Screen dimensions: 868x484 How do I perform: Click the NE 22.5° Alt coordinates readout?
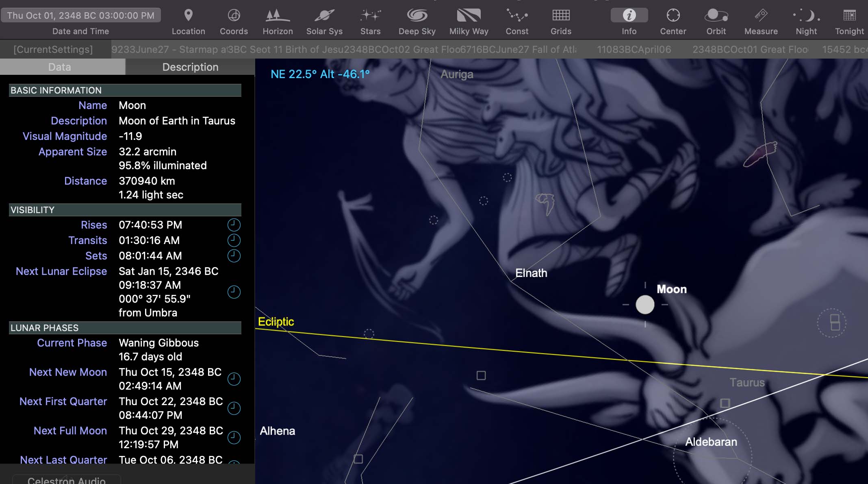coord(320,74)
